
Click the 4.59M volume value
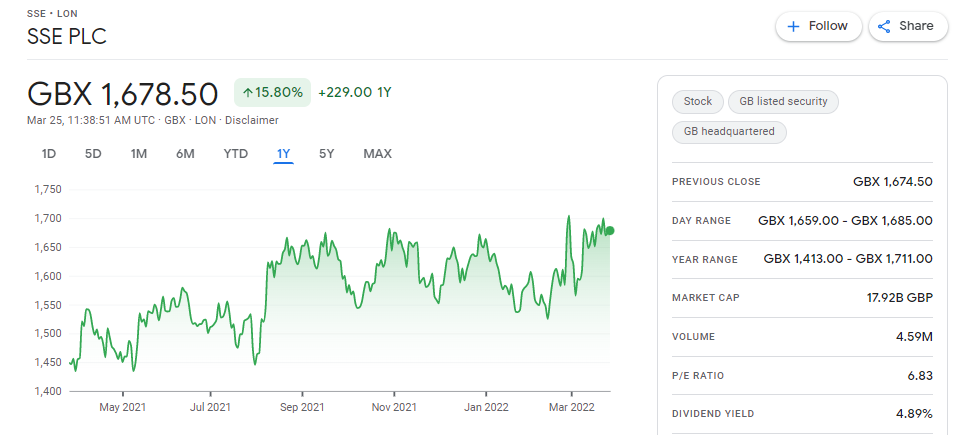tap(916, 337)
